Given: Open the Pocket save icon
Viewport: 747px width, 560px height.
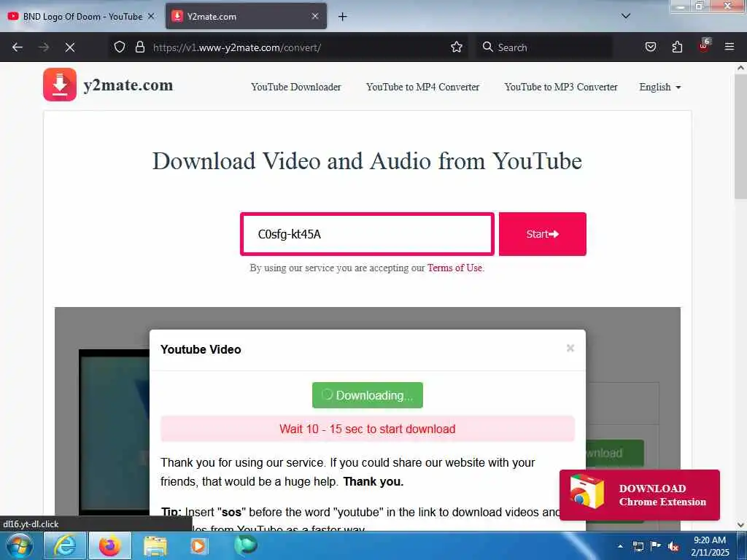Looking at the screenshot, I should click(650, 47).
